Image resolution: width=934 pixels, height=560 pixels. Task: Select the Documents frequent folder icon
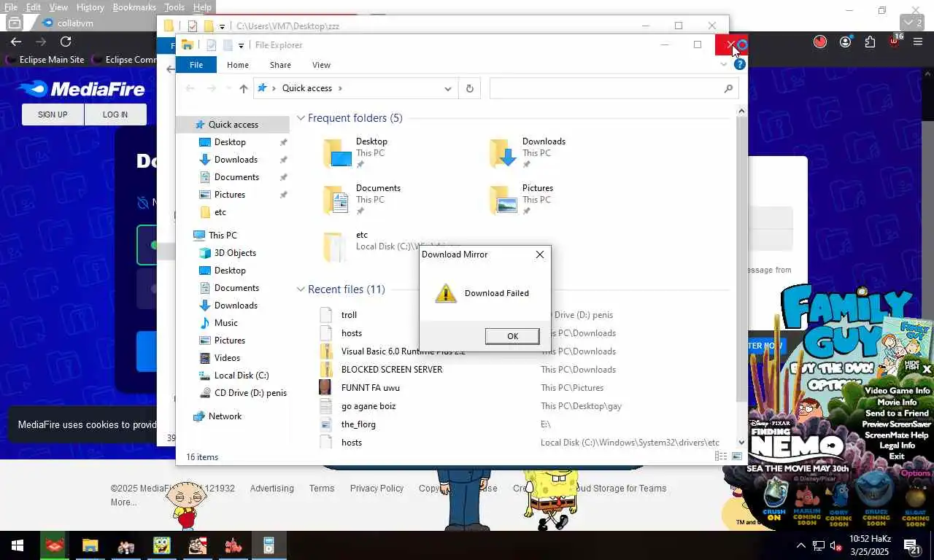coord(337,200)
